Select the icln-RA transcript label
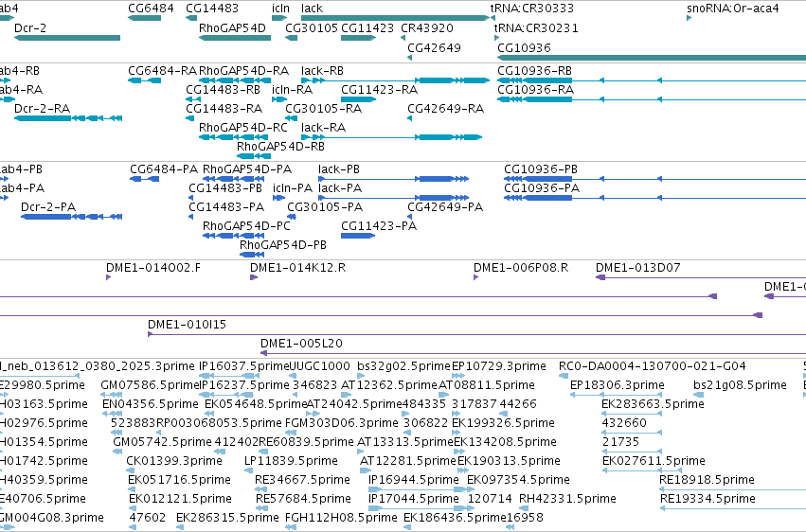The width and height of the screenshot is (806, 532). coord(292,90)
